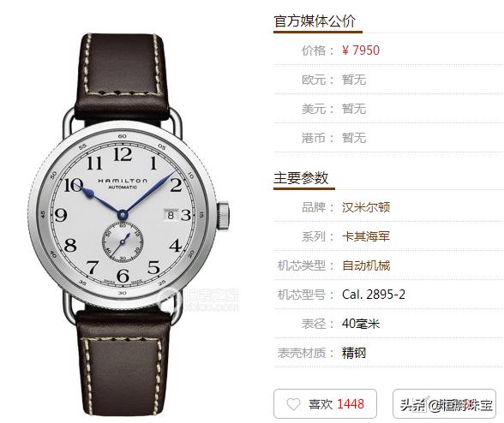Image resolution: width=504 pixels, height=423 pixels.
Task: Click the 精钢 case material value
Action: (354, 353)
